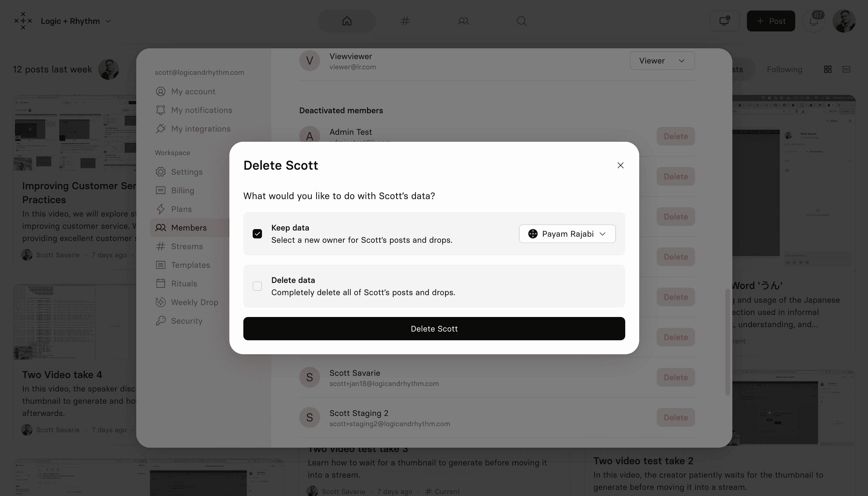Select the search icon

[521, 21]
